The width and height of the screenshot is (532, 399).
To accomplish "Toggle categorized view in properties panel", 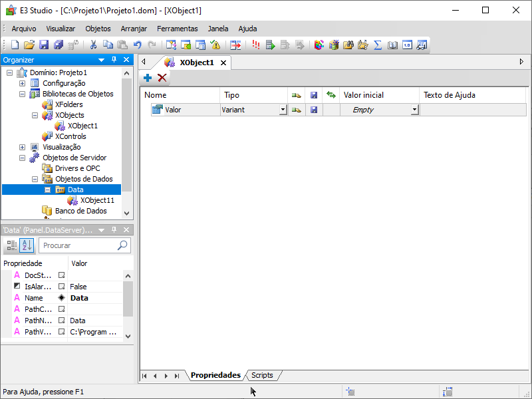I will tap(11, 245).
